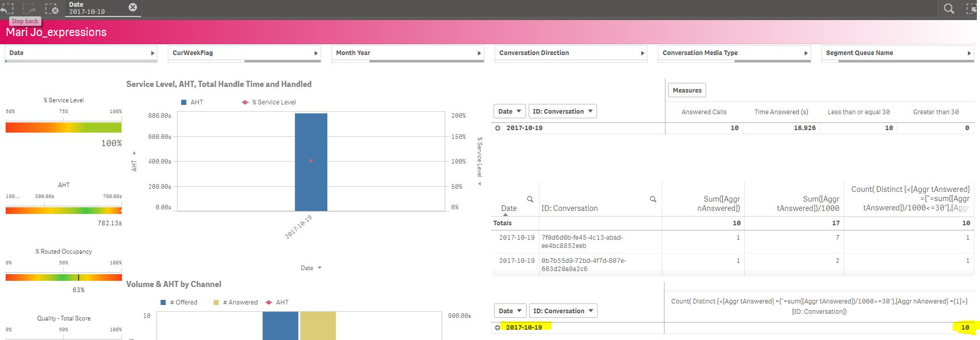
Task: Click the AHT gauge bar
Action: click(64, 210)
